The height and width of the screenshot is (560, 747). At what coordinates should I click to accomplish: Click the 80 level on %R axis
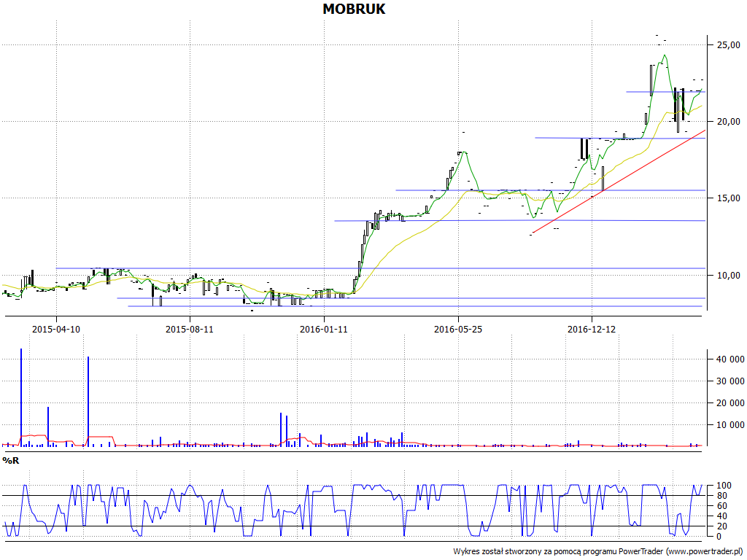coord(721,496)
